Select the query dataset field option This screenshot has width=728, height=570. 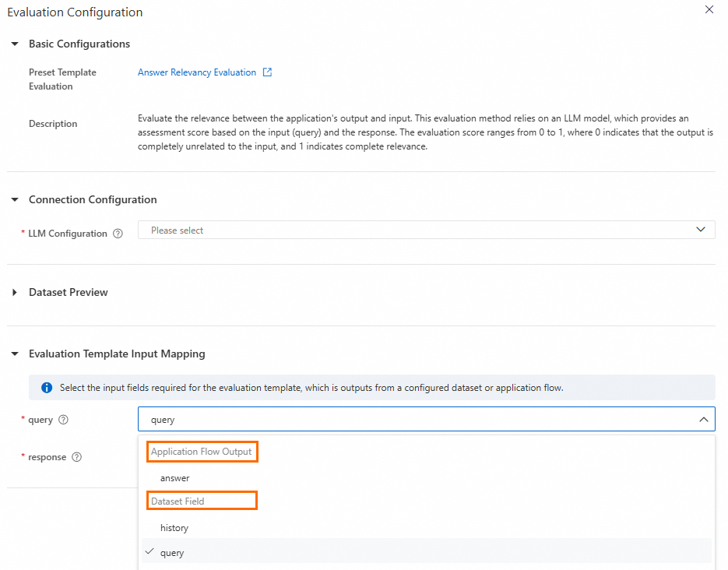coord(172,553)
